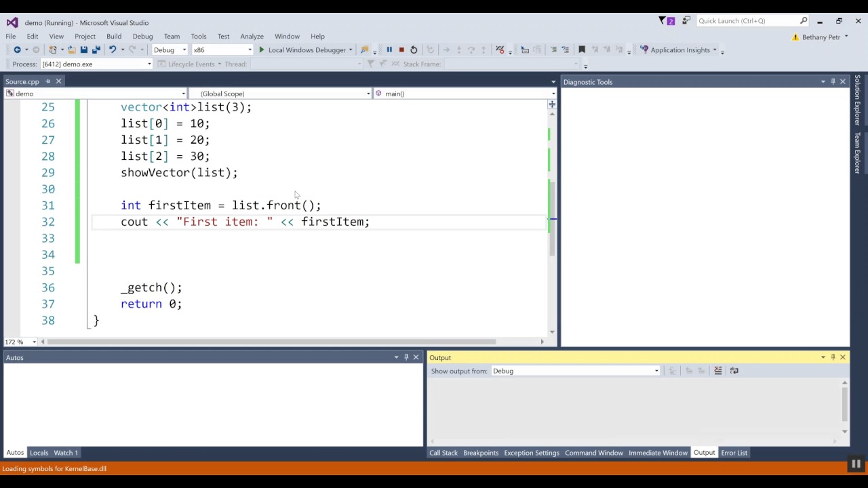This screenshot has width=868, height=488.
Task: Select the Undo icon
Action: (x=111, y=49)
